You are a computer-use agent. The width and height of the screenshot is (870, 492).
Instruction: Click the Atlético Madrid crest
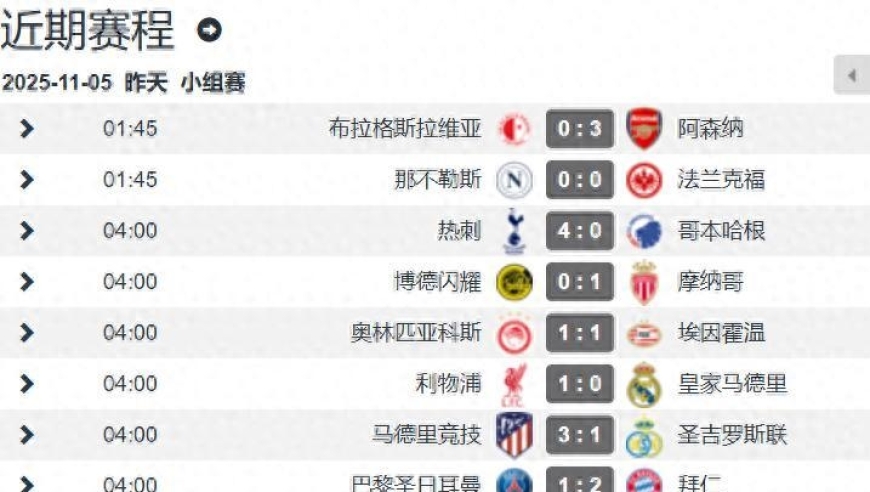coord(514,435)
